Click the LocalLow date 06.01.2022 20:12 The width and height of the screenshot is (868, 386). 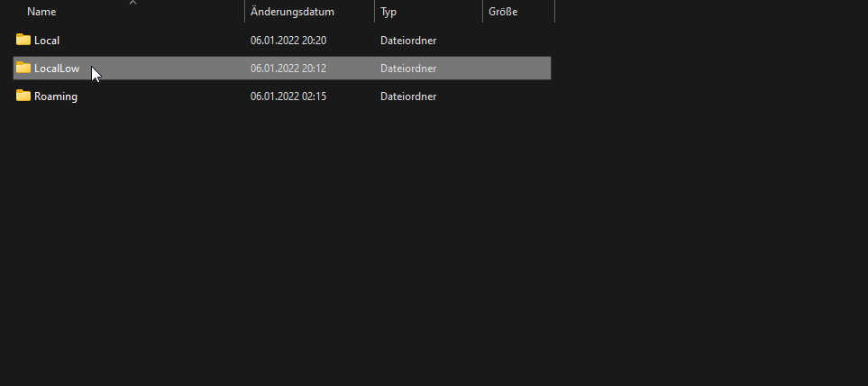(x=288, y=69)
